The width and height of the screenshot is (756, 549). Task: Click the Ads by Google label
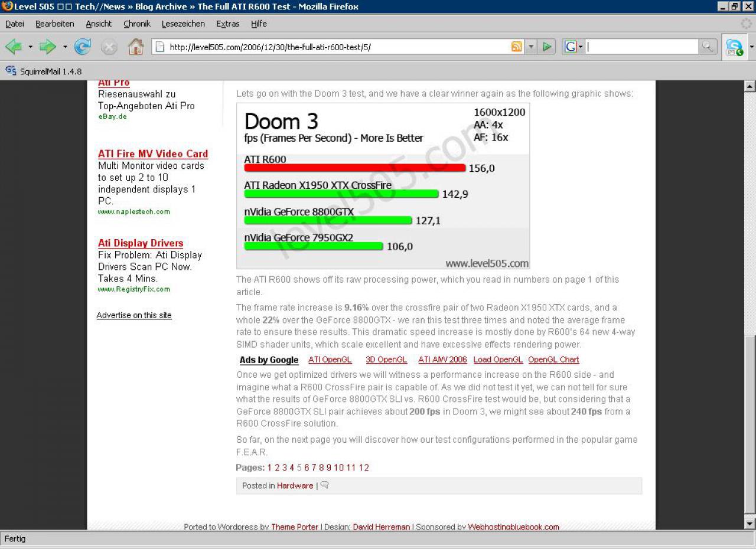click(x=269, y=360)
